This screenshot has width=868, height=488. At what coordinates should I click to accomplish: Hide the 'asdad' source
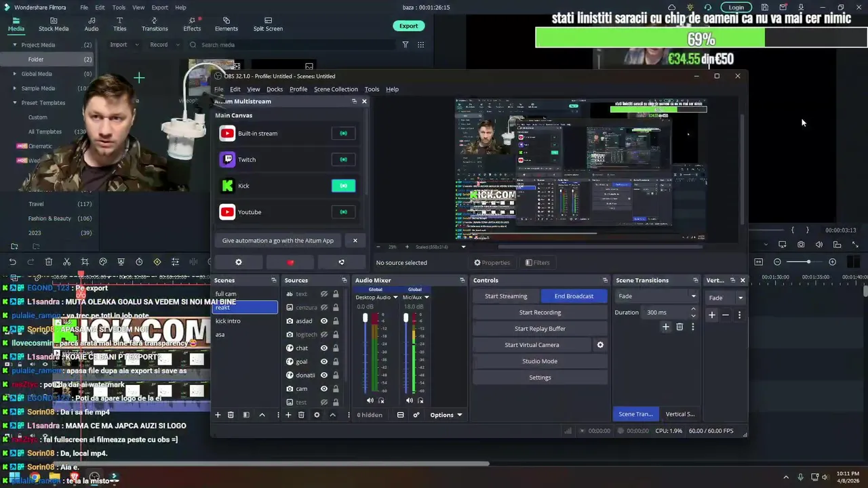click(324, 321)
